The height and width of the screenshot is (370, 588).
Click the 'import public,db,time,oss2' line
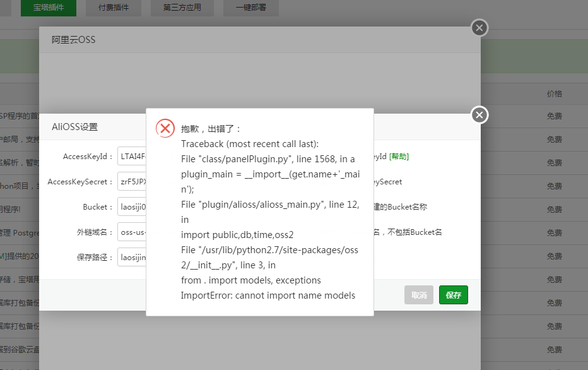(237, 235)
